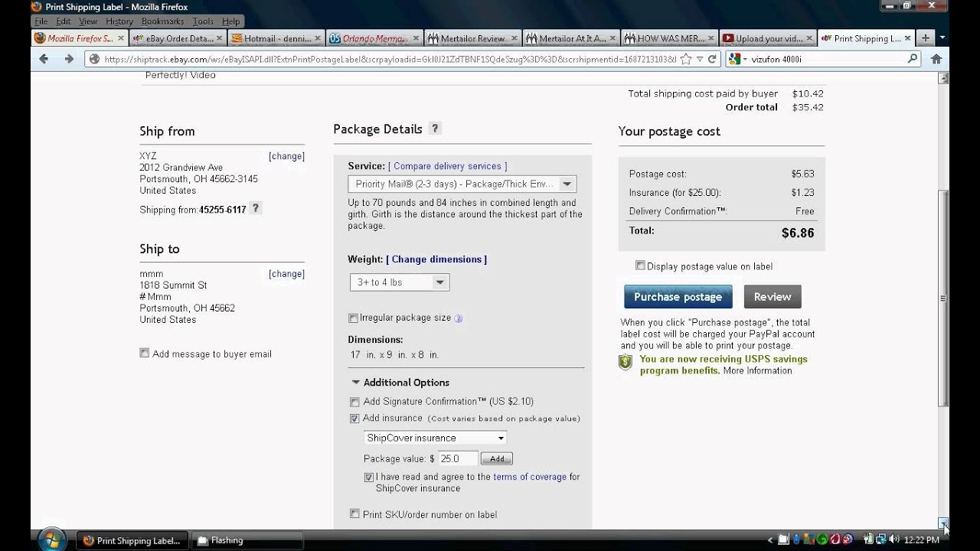The height and width of the screenshot is (551, 980).
Task: Open the Firefox home page icon
Action: [936, 59]
